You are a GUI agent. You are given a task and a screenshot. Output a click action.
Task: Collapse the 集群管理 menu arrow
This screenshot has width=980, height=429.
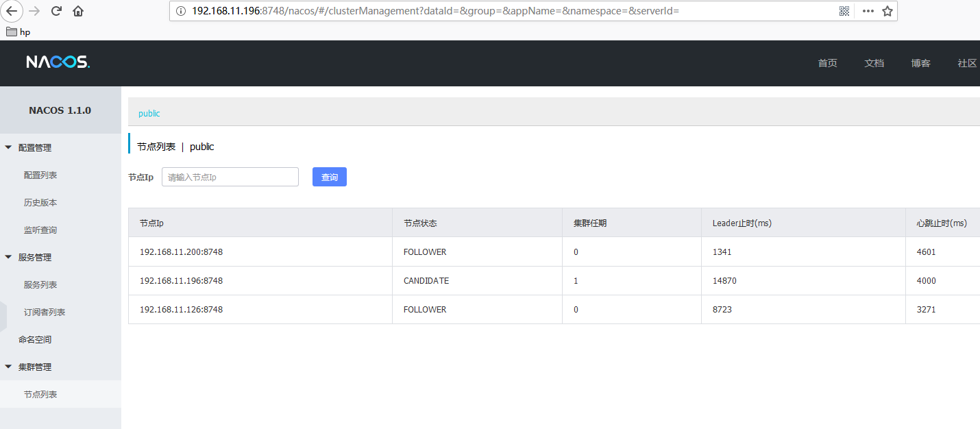(8, 367)
